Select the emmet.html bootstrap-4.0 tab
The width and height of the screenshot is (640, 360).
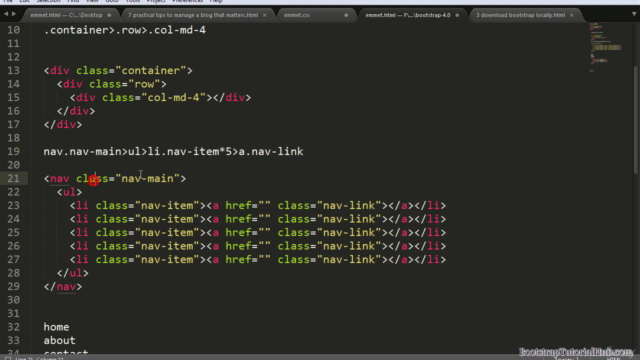pyautogui.click(x=412, y=15)
